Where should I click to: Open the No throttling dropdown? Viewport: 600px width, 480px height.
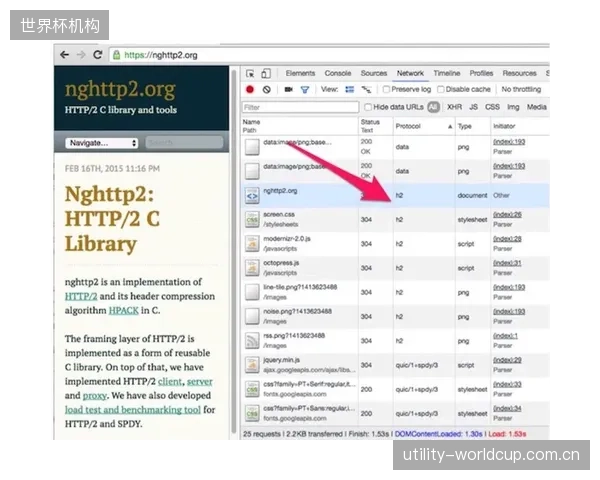pos(521,89)
